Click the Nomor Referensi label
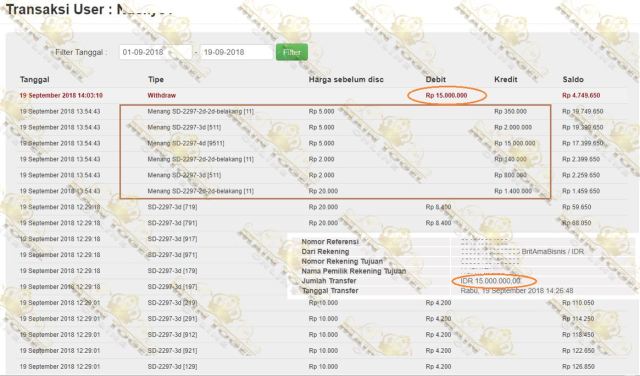The height and width of the screenshot is (376, 640). click(330, 242)
